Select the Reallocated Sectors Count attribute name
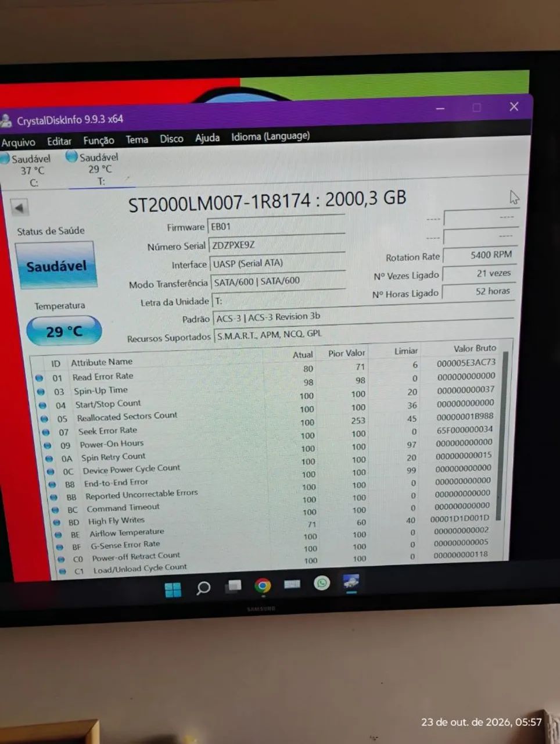Screen dimensions: 560x744 point(127,417)
